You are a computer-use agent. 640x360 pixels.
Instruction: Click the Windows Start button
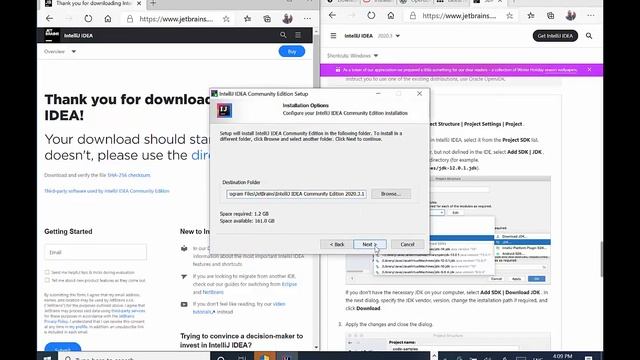47,358
